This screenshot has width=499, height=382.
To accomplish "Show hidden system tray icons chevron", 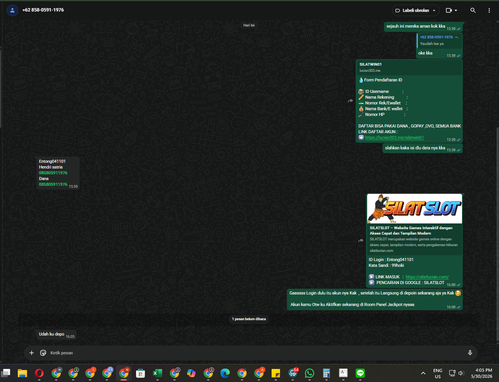I will (x=423, y=373).
